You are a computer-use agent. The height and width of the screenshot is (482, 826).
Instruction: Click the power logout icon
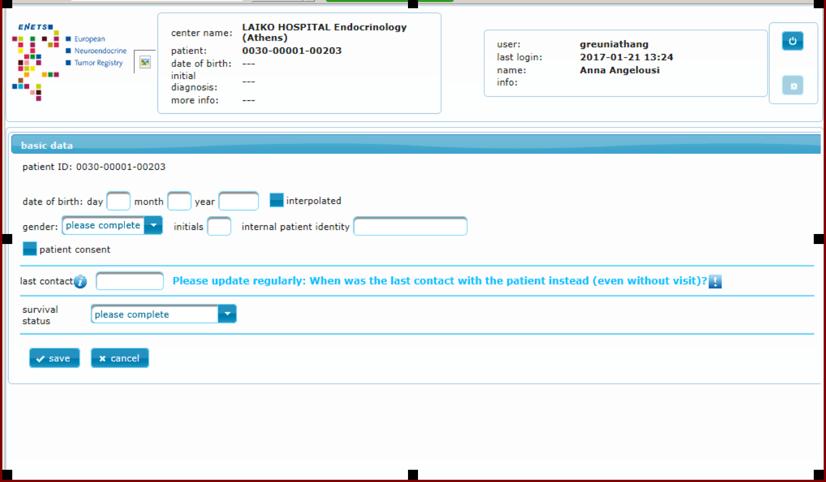point(792,41)
